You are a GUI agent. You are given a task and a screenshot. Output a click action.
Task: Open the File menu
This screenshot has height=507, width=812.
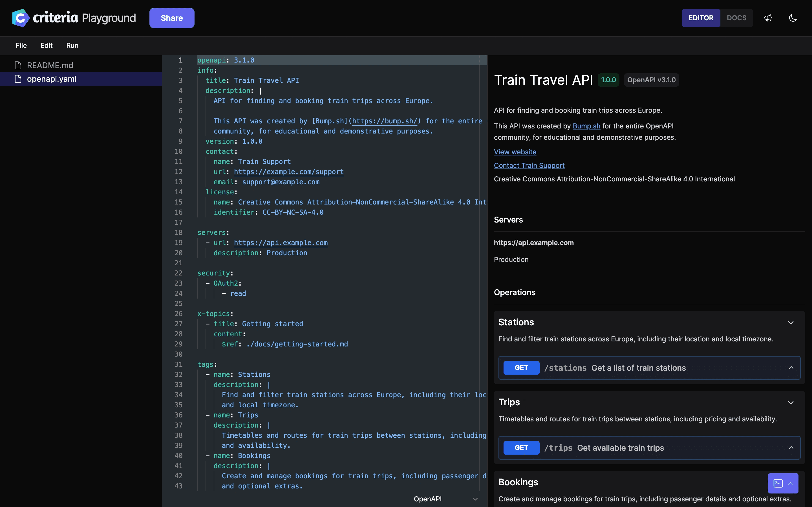click(x=21, y=45)
